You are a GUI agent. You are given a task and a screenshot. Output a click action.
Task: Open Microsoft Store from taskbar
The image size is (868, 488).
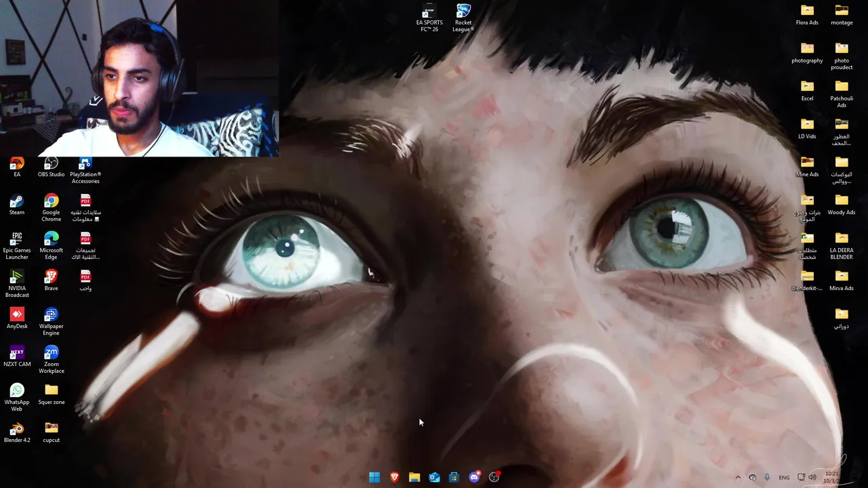pyautogui.click(x=454, y=477)
